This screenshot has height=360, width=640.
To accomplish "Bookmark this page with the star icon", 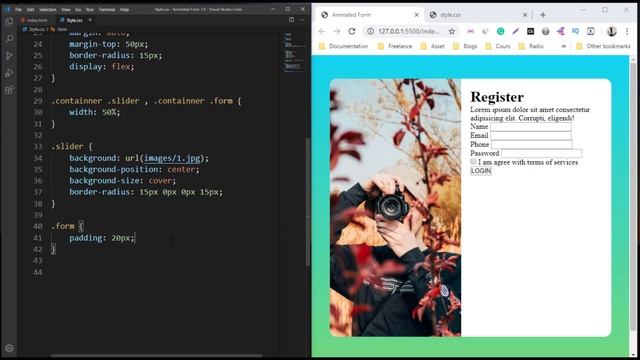I will click(x=452, y=31).
